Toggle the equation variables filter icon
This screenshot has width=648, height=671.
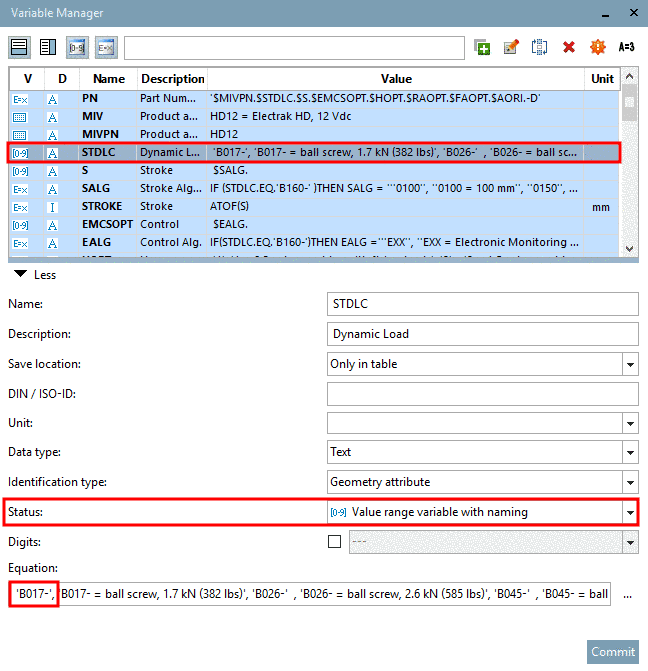(106, 47)
